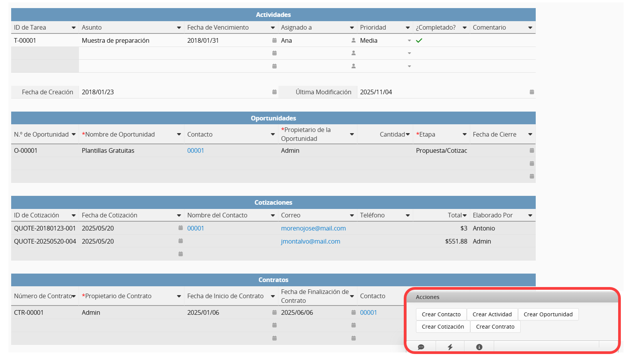Image resolution: width=632 pixels, height=364 pixels.
Task: Open calendar picker for Fecha de Creación
Action: (274, 92)
